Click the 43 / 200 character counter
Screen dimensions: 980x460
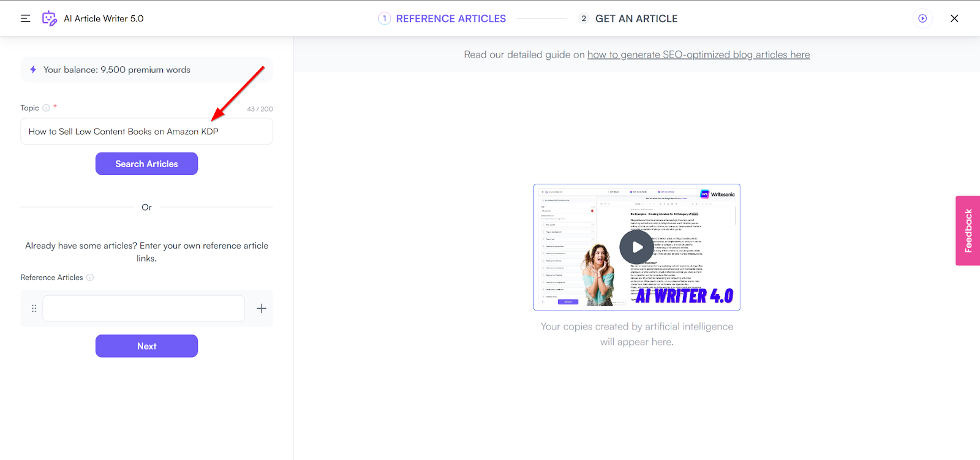pyautogui.click(x=260, y=109)
